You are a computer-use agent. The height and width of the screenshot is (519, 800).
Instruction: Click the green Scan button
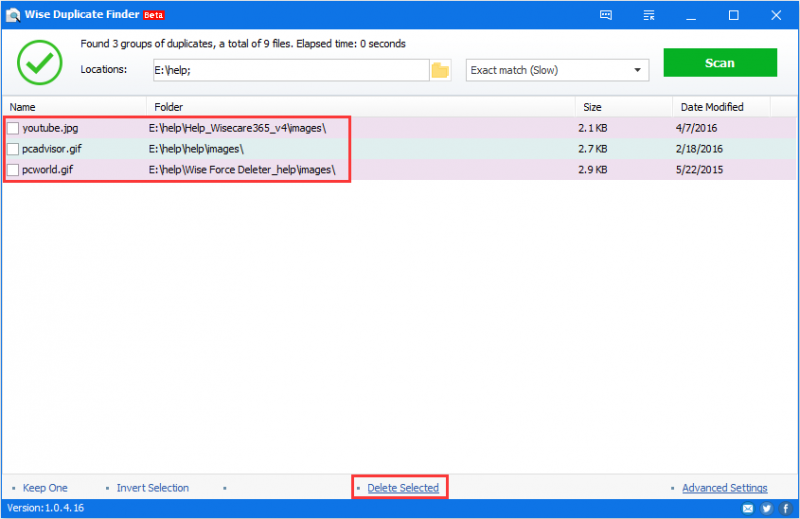(720, 63)
